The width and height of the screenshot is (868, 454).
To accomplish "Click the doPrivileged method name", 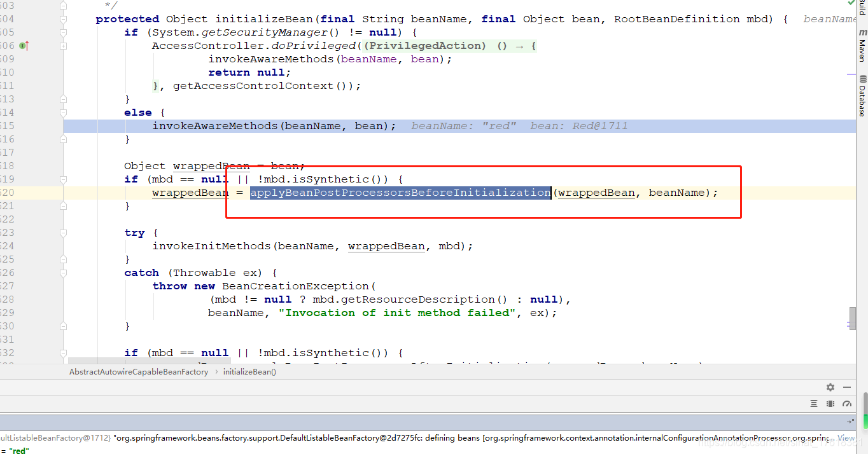I will 314,46.
